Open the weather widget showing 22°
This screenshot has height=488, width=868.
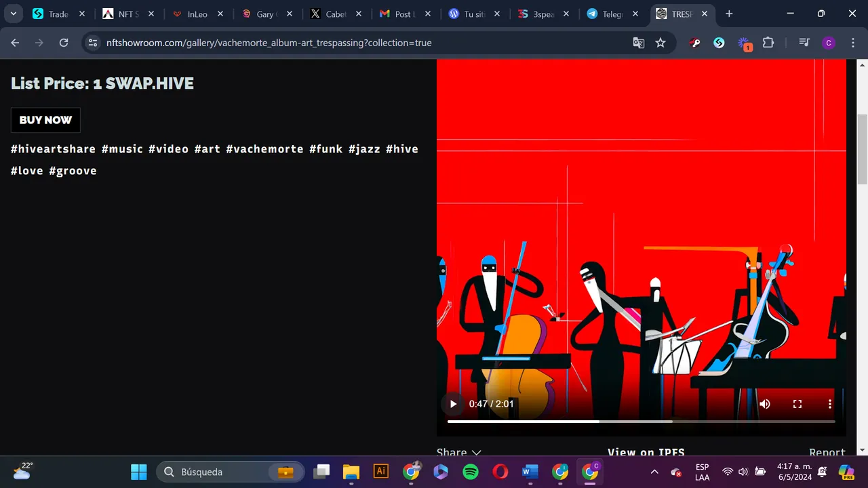click(x=22, y=471)
